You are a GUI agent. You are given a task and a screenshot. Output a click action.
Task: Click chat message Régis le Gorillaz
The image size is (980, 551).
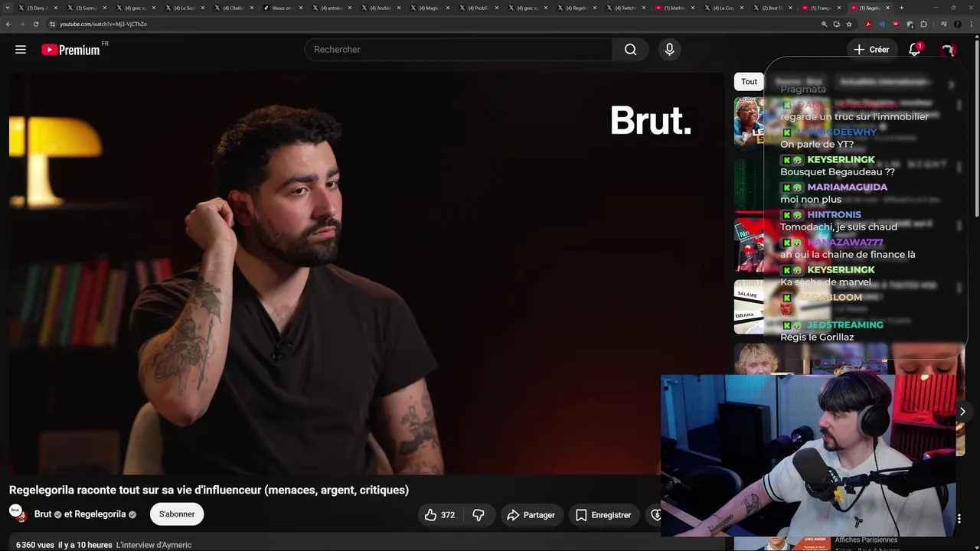[x=817, y=337]
